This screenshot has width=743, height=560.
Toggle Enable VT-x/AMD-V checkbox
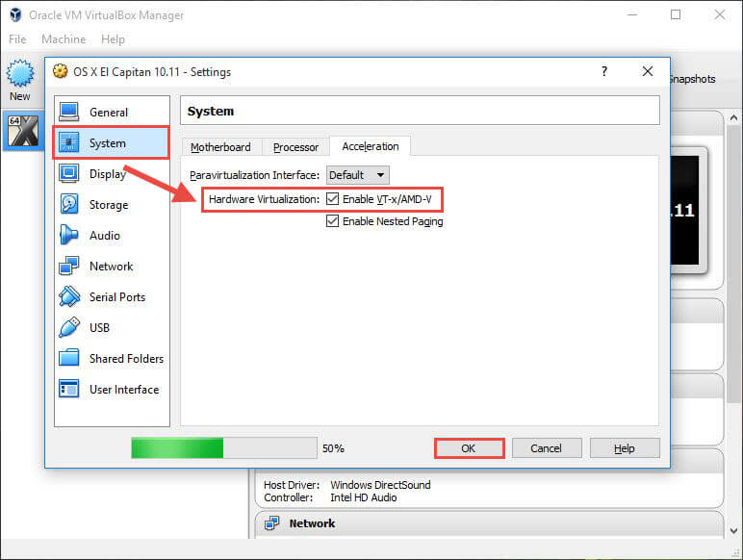(332, 199)
